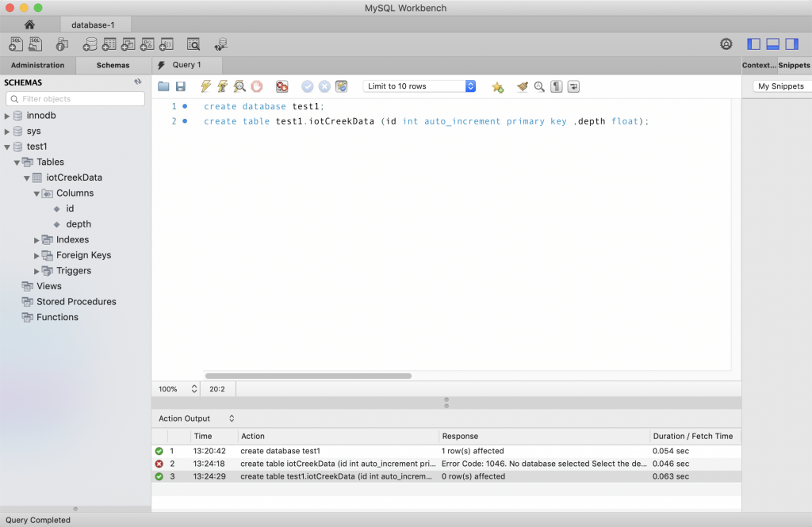Execute the query with the lightning icon
The width and height of the screenshot is (812, 527).
click(205, 86)
